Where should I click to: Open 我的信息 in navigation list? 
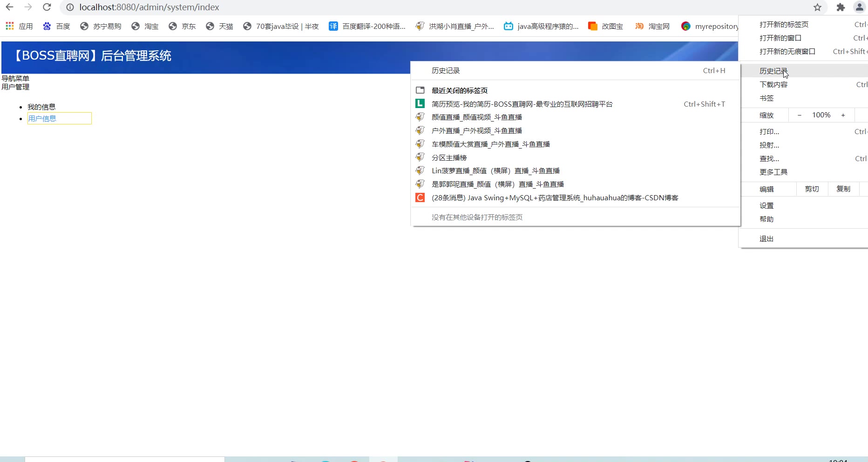(x=41, y=107)
